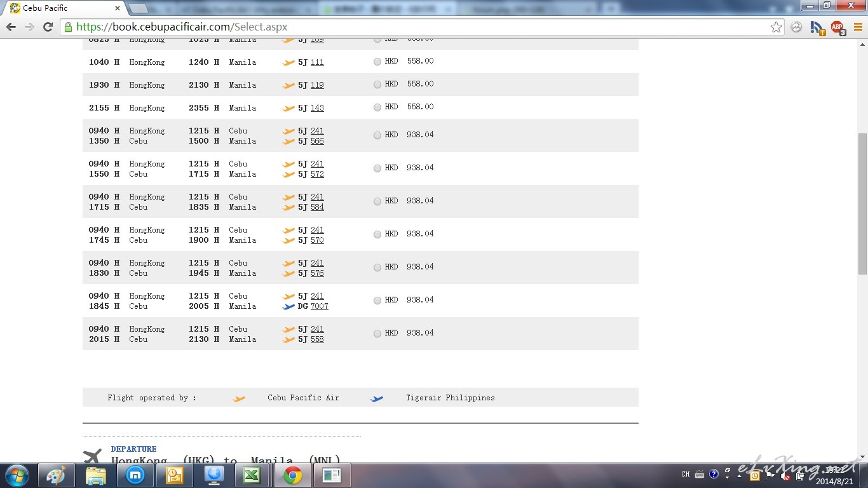Image resolution: width=868 pixels, height=488 pixels.
Task: Click the tray keyboard icon
Action: pos(699,474)
